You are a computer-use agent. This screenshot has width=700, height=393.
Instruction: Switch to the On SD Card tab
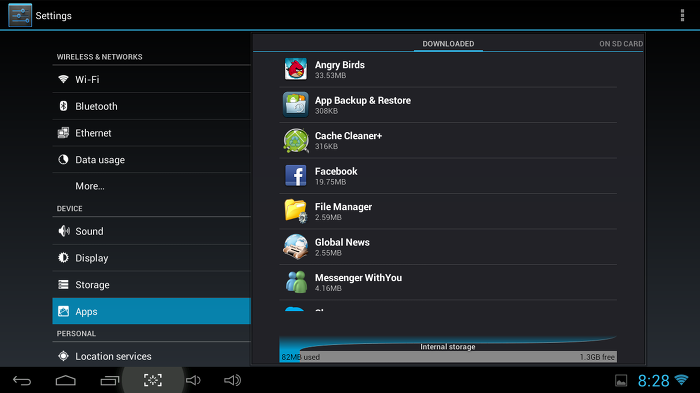pos(621,44)
